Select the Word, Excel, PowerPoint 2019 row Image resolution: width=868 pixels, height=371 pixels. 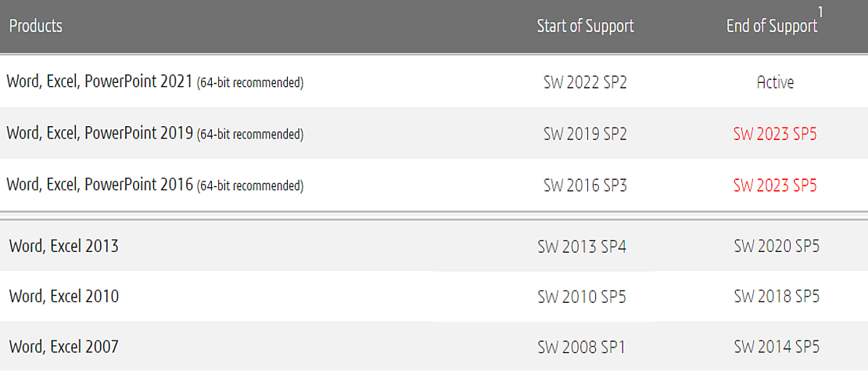point(434,133)
